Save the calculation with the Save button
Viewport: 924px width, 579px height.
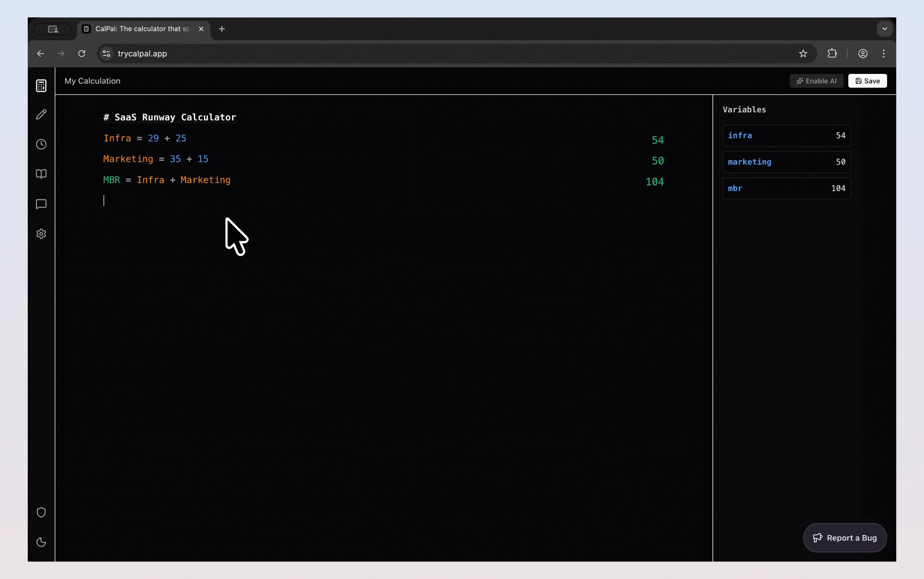pyautogui.click(x=867, y=80)
